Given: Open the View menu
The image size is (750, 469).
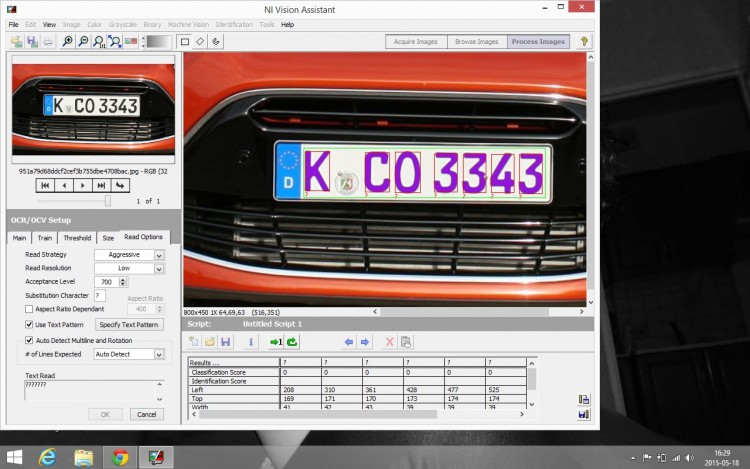Looking at the screenshot, I should pos(49,24).
